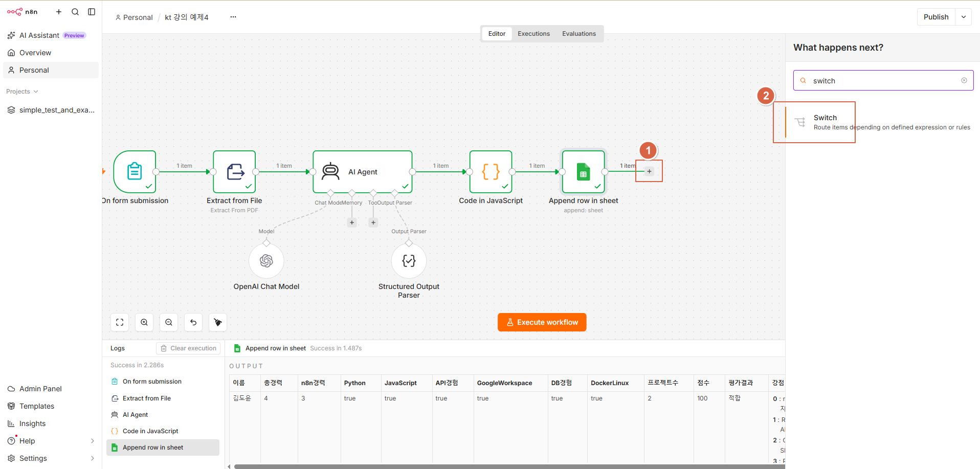Reset canvas zoom button
Viewport: 980px width, 469px height.
click(193, 322)
